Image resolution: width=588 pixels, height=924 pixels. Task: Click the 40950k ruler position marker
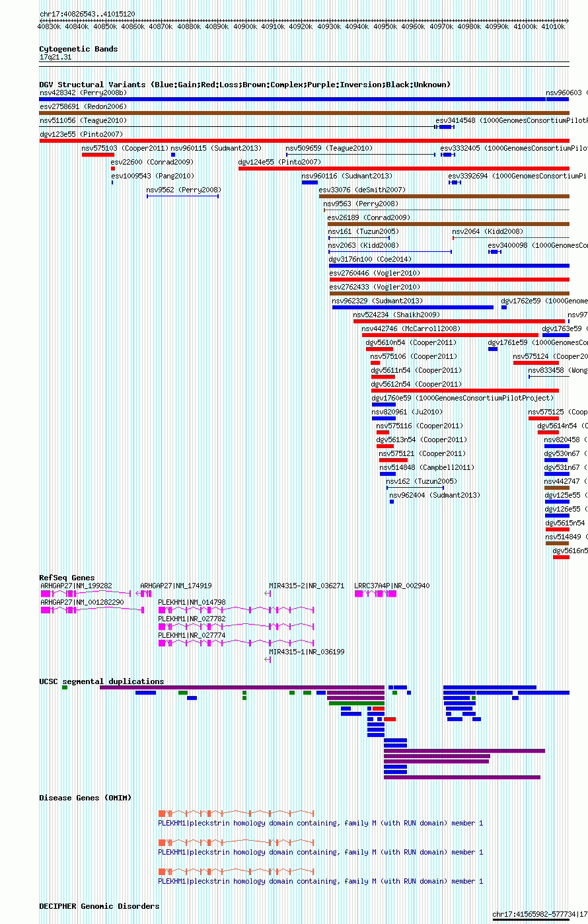click(x=385, y=26)
